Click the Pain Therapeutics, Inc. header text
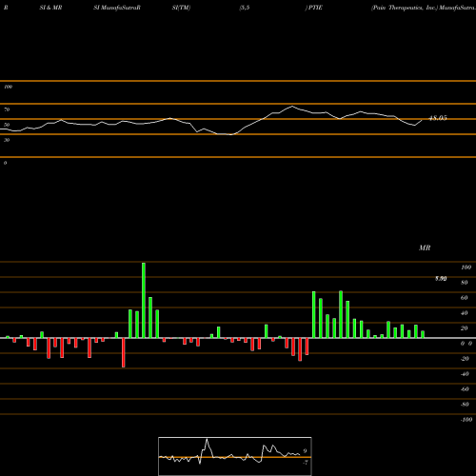The image size is (476, 476). pyautogui.click(x=405, y=8)
